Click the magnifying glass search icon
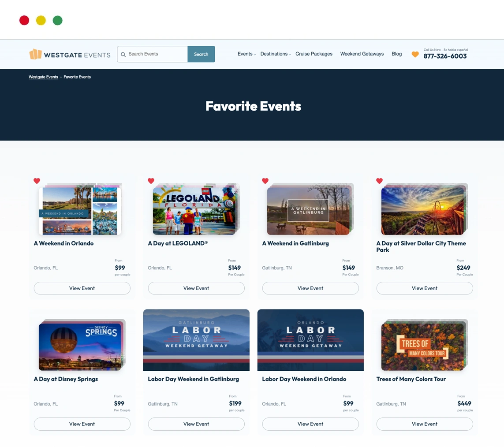The height and width of the screenshot is (447, 504). (x=123, y=54)
